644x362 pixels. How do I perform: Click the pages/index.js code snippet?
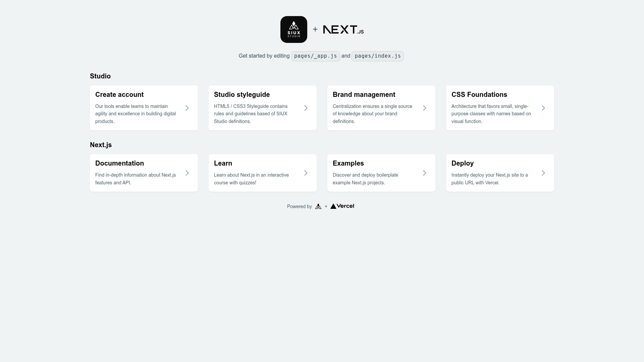pos(378,56)
